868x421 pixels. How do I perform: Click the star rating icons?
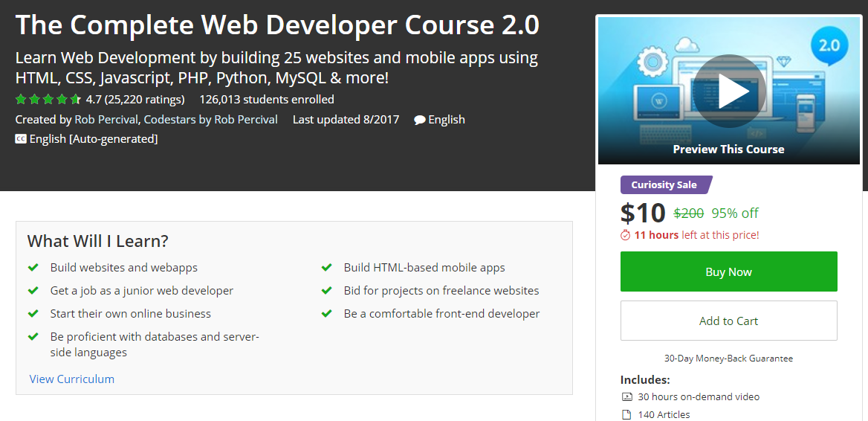(48, 100)
